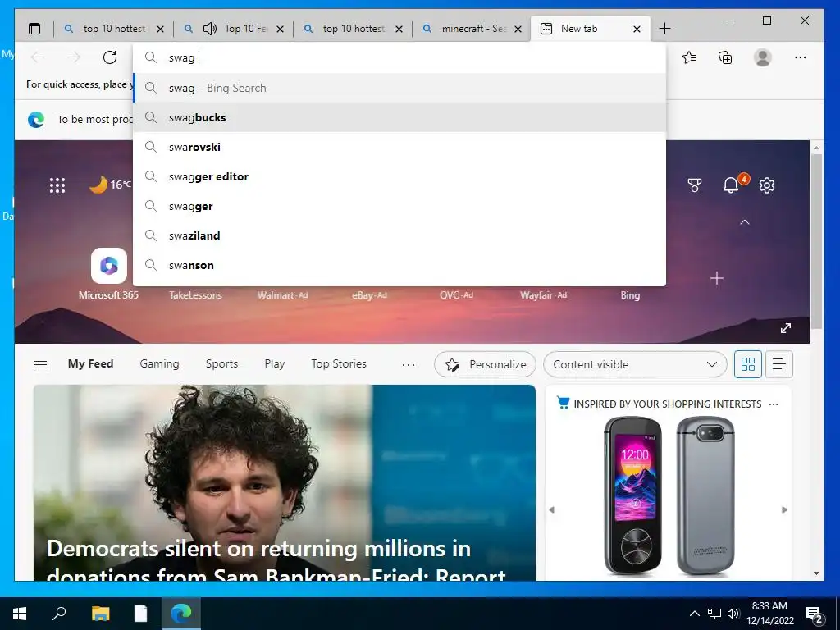Switch feed to list layout view
Image resolution: width=840 pixels, height=630 pixels.
pos(779,364)
